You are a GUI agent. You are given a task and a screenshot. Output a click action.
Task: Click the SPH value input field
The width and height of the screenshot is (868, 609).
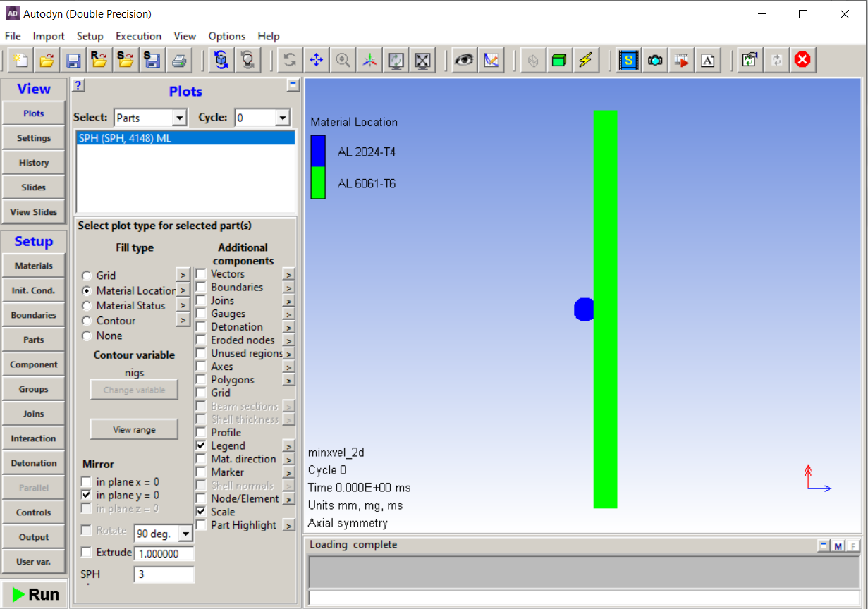coord(164,574)
